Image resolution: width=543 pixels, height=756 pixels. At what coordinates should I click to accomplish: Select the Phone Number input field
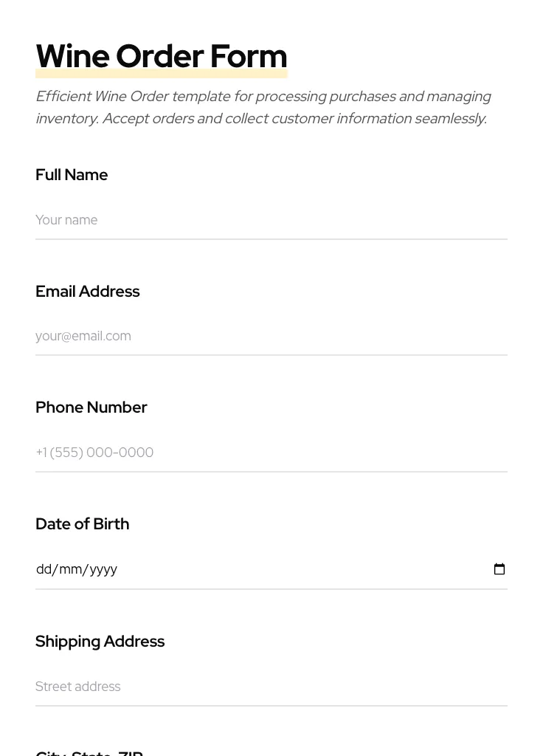pyautogui.click(x=271, y=453)
